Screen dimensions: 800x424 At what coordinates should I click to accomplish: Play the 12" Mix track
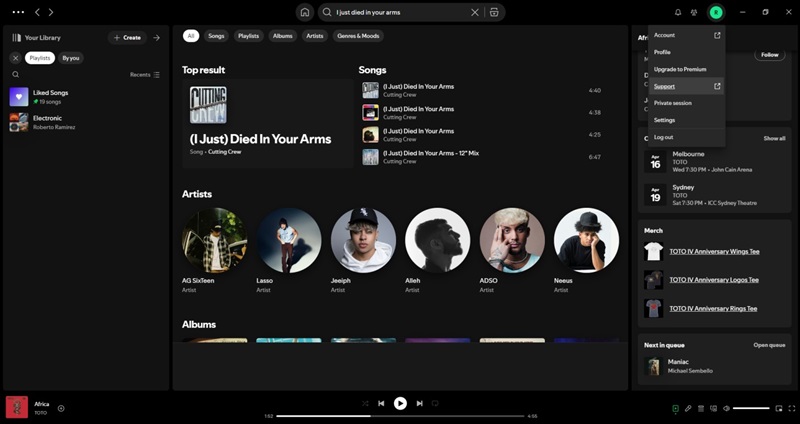[482, 157]
